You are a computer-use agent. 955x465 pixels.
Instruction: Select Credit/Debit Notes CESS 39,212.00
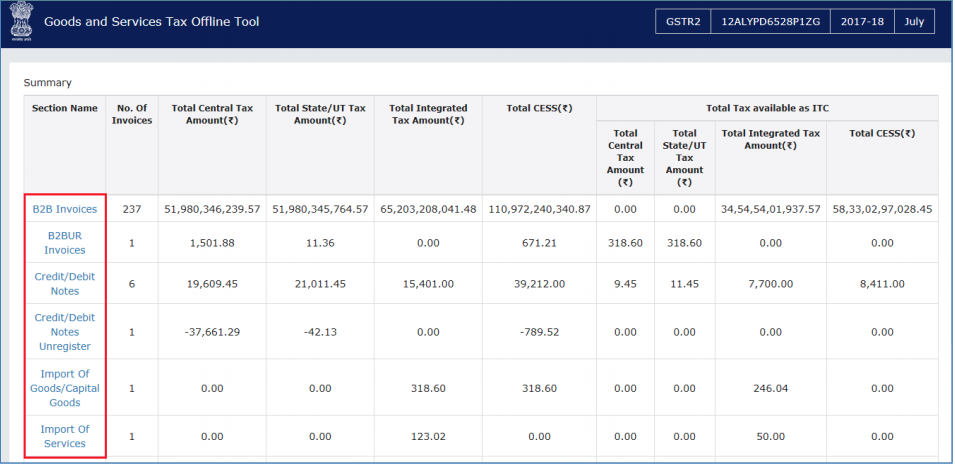539,284
